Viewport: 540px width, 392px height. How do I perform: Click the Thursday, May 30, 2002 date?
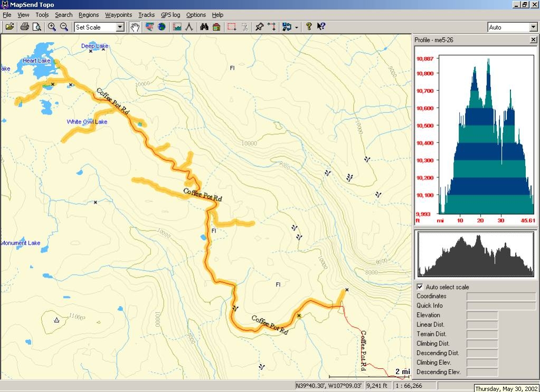pos(507,388)
